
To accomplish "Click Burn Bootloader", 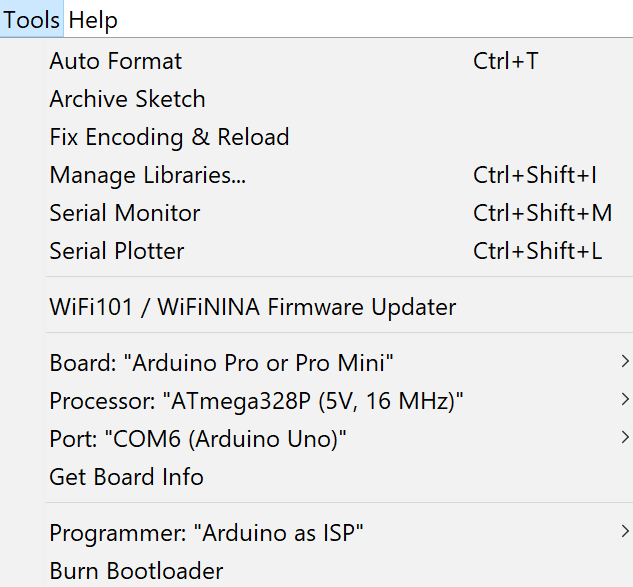I will coord(136,571).
